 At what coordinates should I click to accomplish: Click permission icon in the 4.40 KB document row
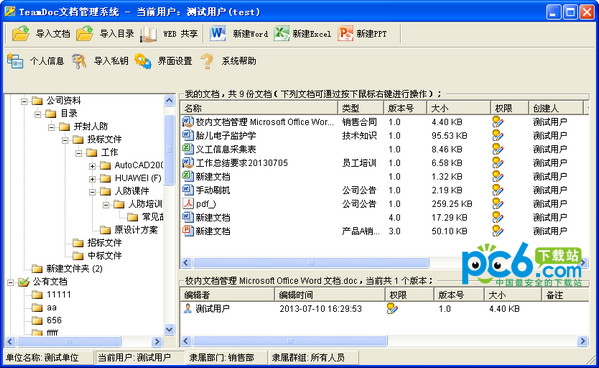498,122
